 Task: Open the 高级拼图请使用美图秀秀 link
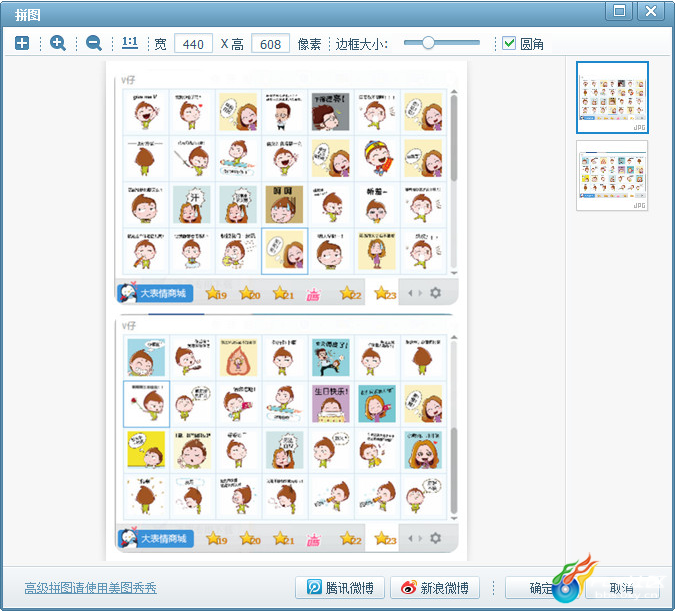(x=90, y=588)
